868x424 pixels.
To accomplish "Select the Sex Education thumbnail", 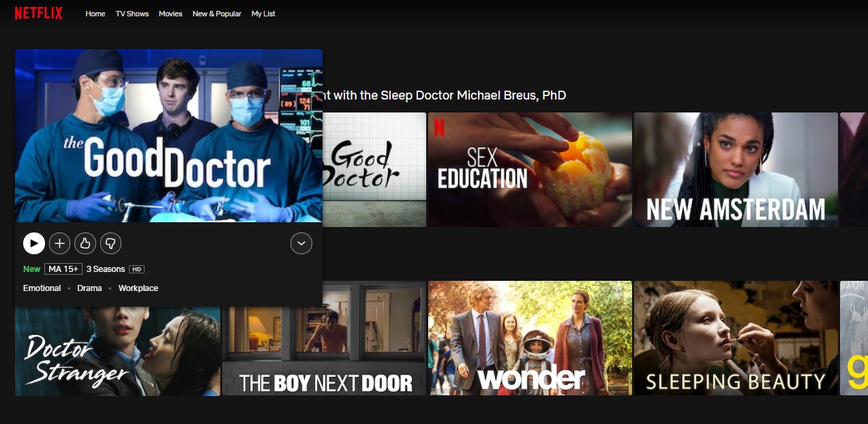I will tap(530, 170).
